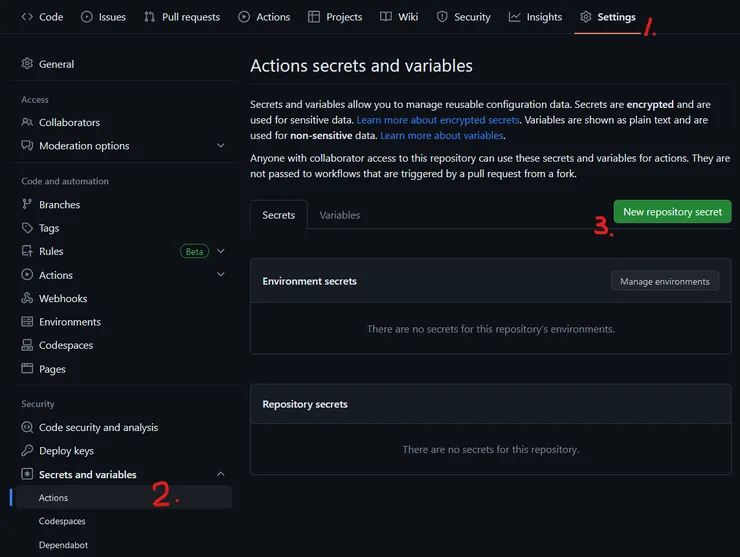Open the Insights tab
Screen dimensions: 740x557
(x=535, y=17)
